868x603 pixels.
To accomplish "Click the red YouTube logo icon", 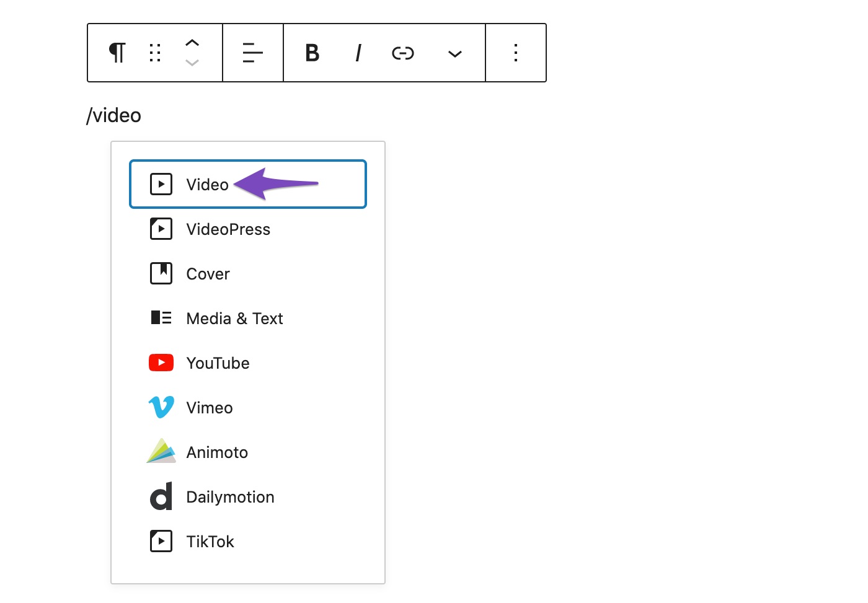I will pos(161,363).
